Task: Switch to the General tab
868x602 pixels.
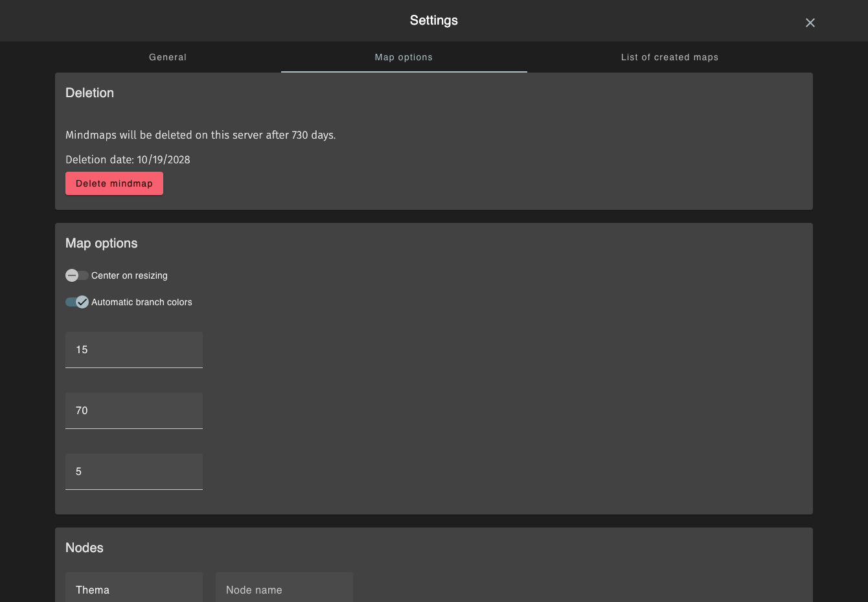Action: 168,57
